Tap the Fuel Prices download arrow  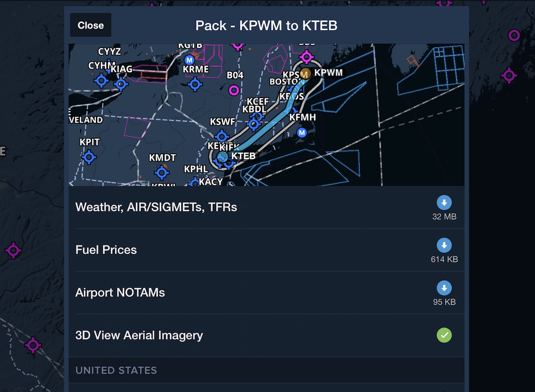[x=444, y=245]
